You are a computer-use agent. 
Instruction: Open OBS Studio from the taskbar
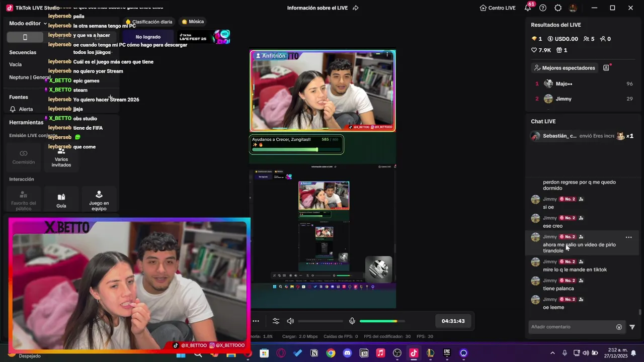(397, 353)
